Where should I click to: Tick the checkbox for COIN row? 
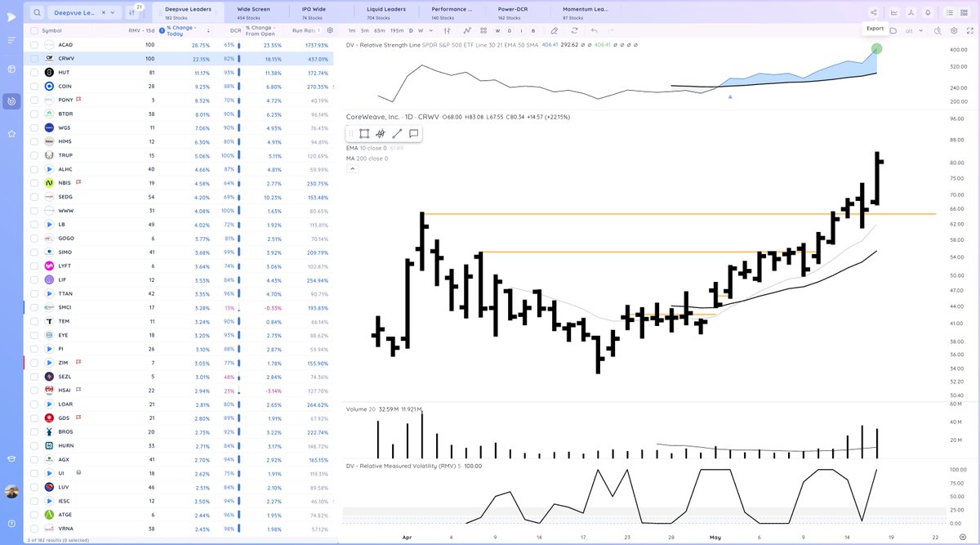pos(33,86)
